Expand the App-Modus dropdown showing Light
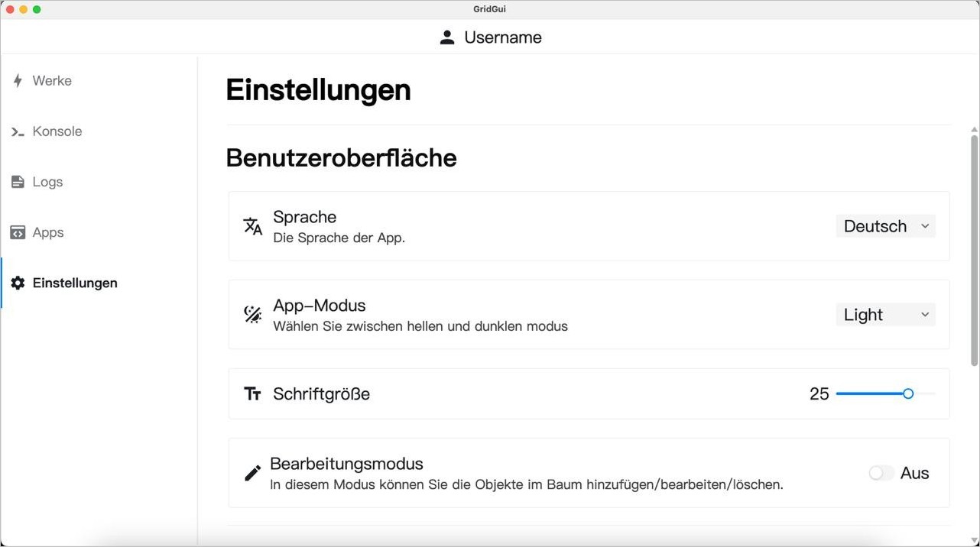Screen dimensions: 980x547 885,315
